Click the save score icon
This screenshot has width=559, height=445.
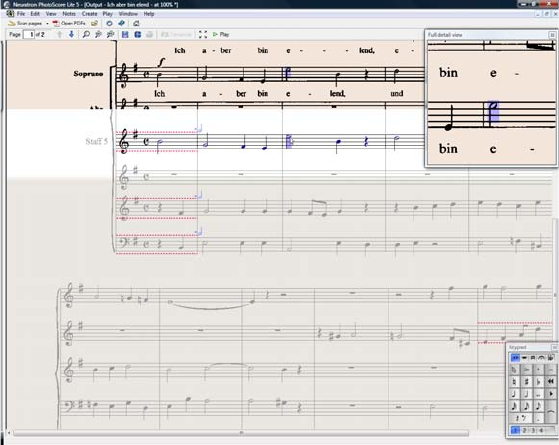tap(125, 35)
